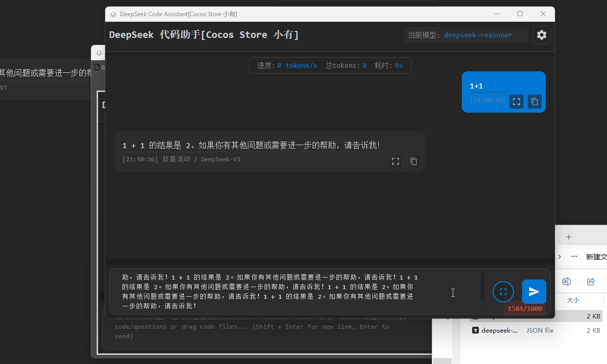The image size is (607, 364).
Task: Click the "耗时: 0s" stat
Action: click(x=388, y=66)
